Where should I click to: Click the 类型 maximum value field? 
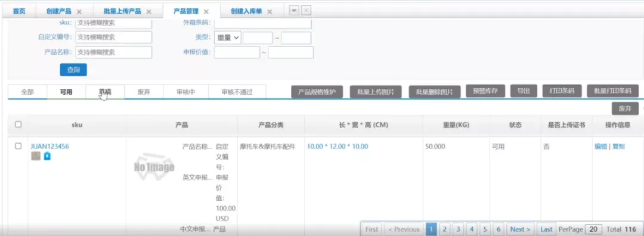point(296,38)
